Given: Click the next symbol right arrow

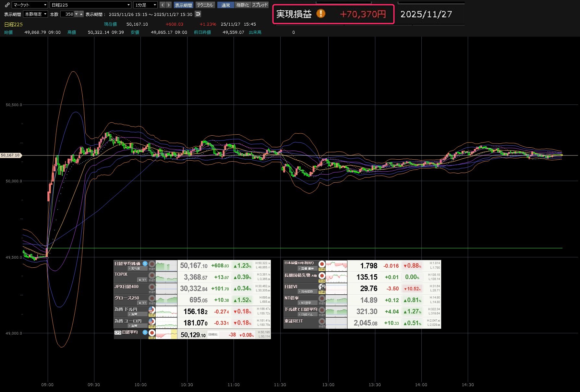Looking at the screenshot, I should [168, 5].
